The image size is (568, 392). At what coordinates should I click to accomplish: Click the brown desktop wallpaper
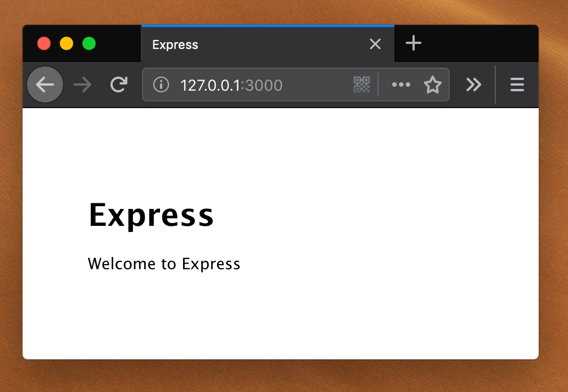[282, 376]
